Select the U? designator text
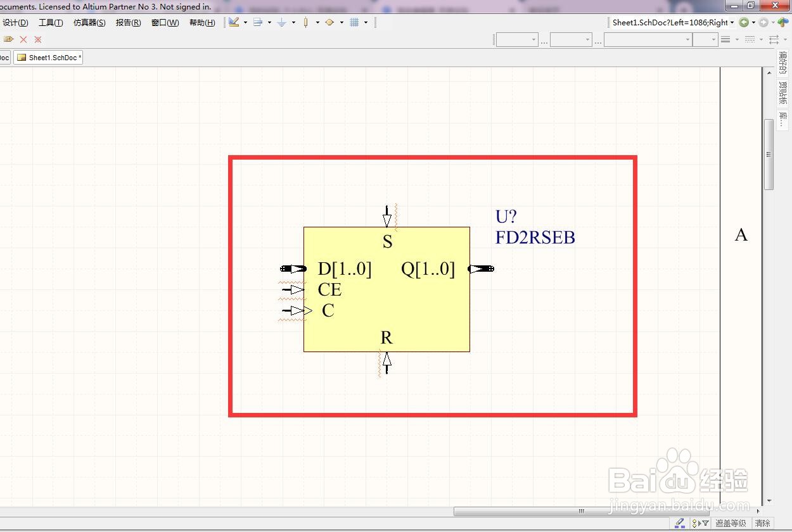792x532 pixels. pyautogui.click(x=506, y=217)
